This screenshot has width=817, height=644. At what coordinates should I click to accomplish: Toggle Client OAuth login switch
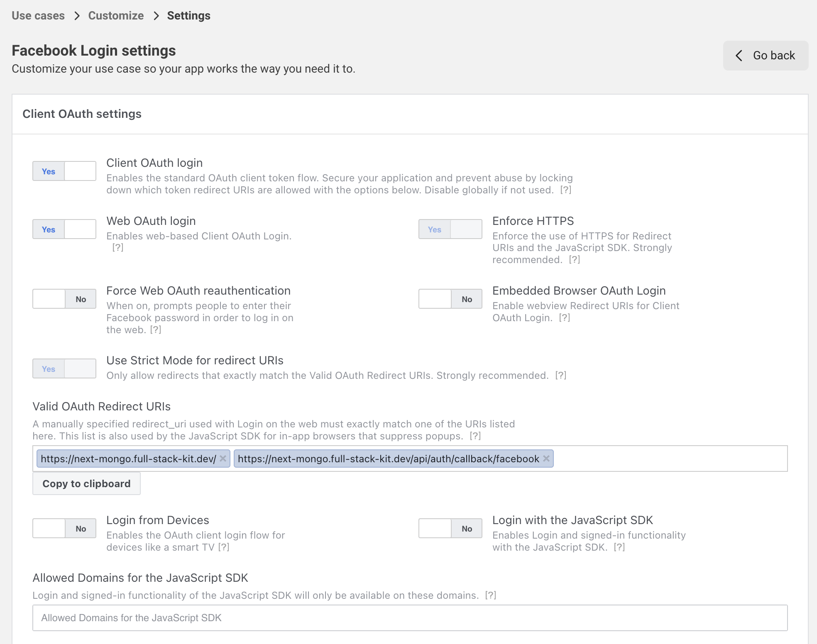64,171
